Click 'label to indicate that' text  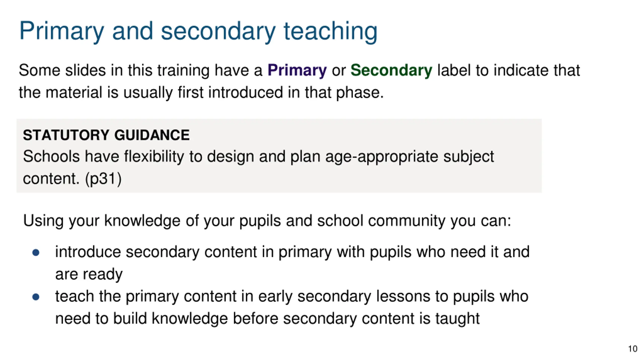tap(509, 70)
